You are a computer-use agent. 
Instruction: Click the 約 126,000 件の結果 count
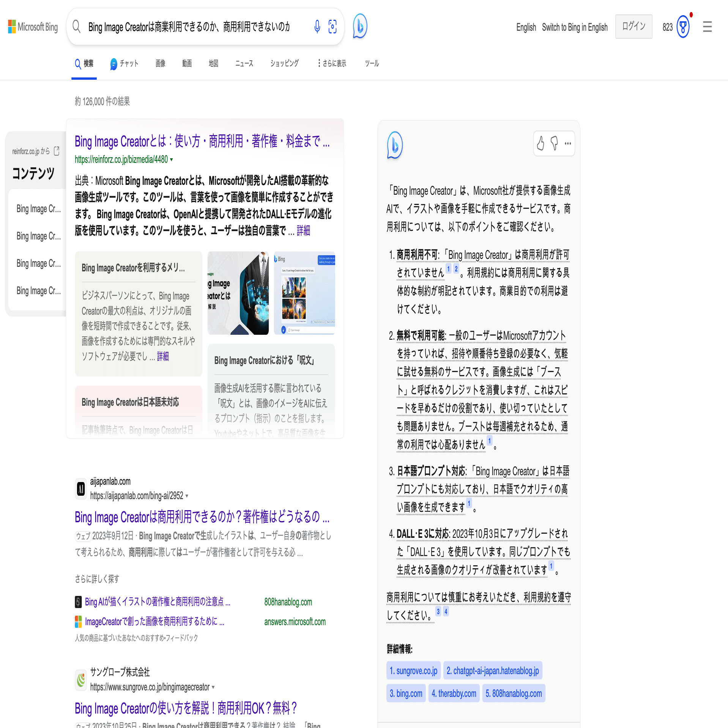pos(102,101)
